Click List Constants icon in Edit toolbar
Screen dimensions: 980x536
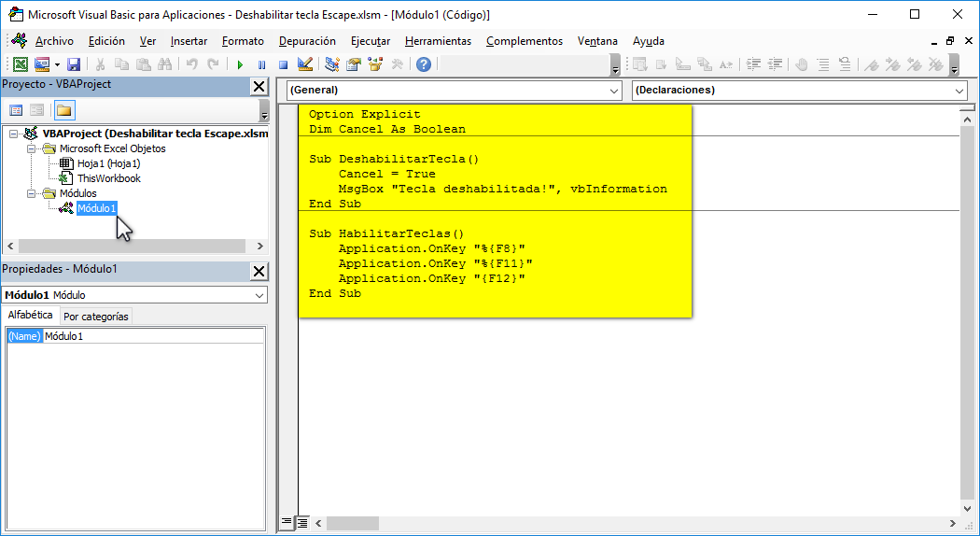(x=661, y=64)
